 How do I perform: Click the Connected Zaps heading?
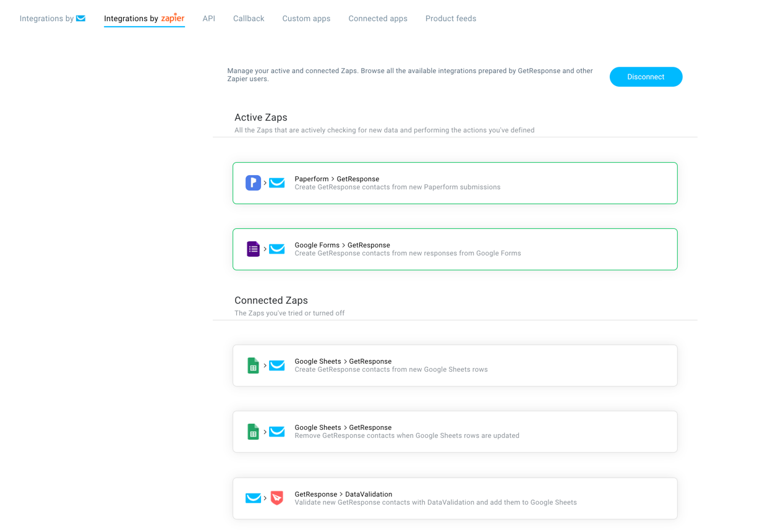coord(271,301)
